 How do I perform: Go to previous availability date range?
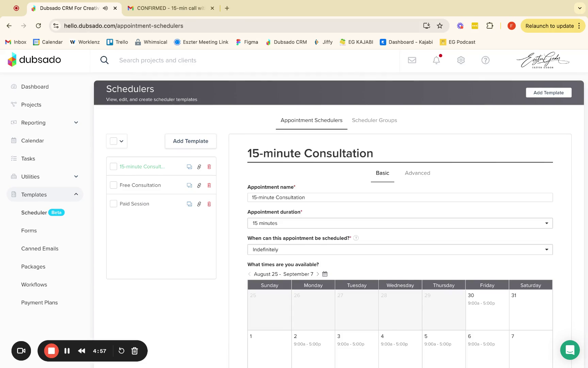(249, 274)
